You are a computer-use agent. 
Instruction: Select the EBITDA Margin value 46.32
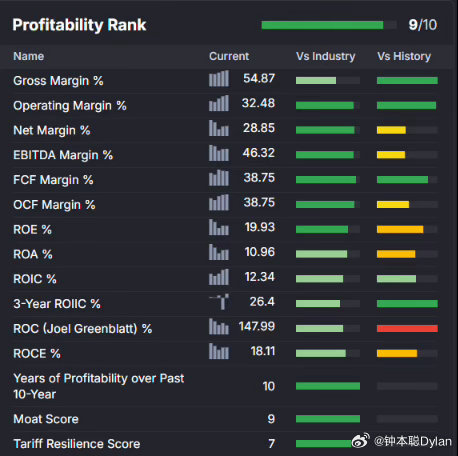259,153
